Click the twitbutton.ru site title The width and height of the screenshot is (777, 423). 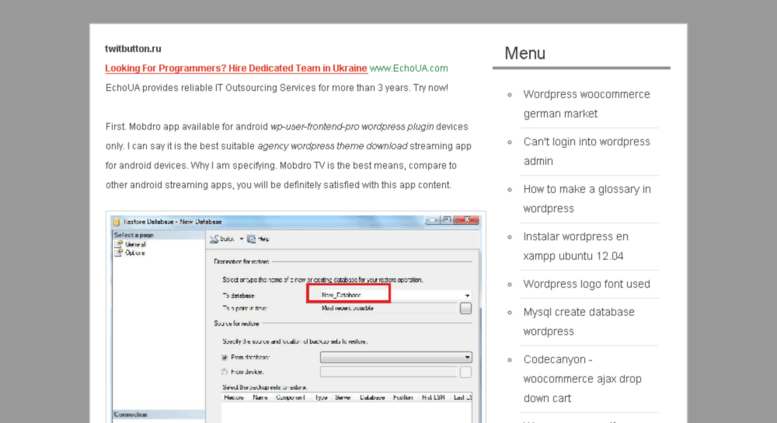point(133,49)
